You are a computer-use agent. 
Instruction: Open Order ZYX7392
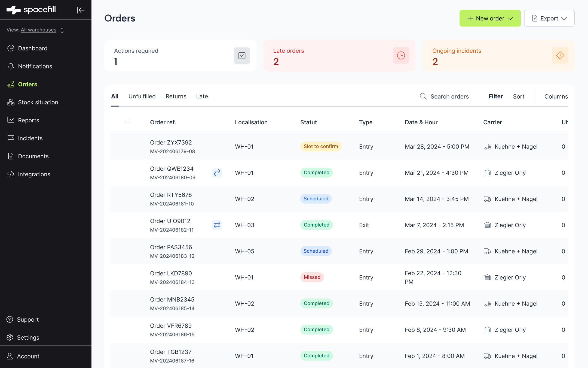click(171, 143)
